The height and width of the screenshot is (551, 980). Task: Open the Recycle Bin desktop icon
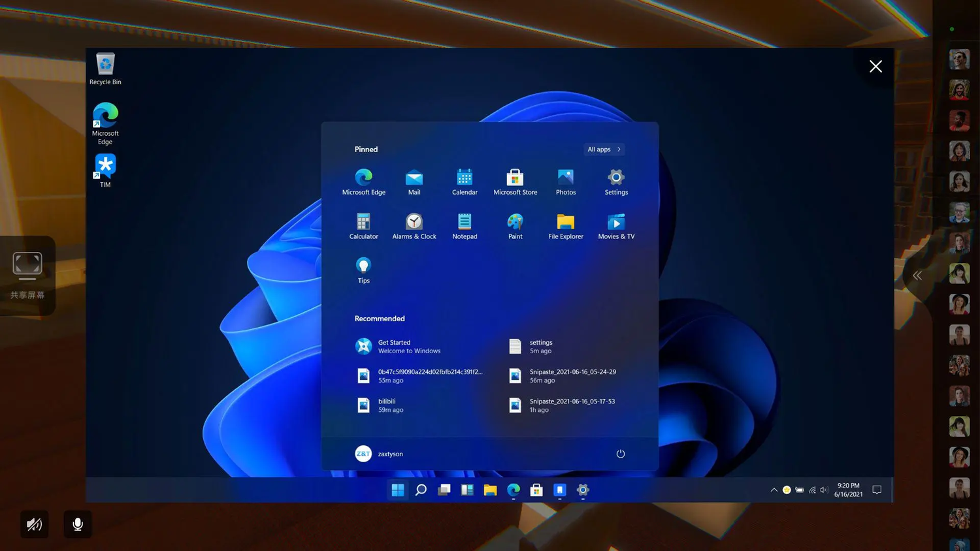(x=105, y=69)
